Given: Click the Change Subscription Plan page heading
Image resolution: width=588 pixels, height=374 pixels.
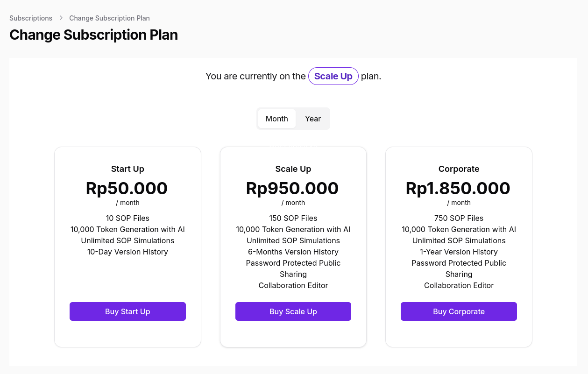Looking at the screenshot, I should (x=93, y=35).
